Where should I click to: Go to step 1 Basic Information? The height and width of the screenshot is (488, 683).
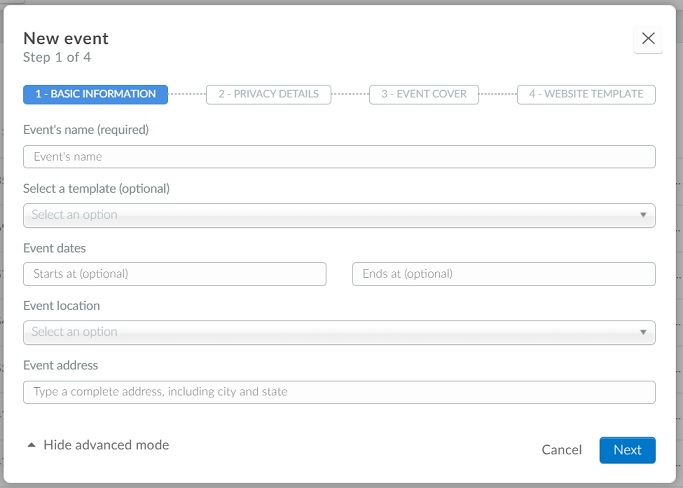[95, 94]
